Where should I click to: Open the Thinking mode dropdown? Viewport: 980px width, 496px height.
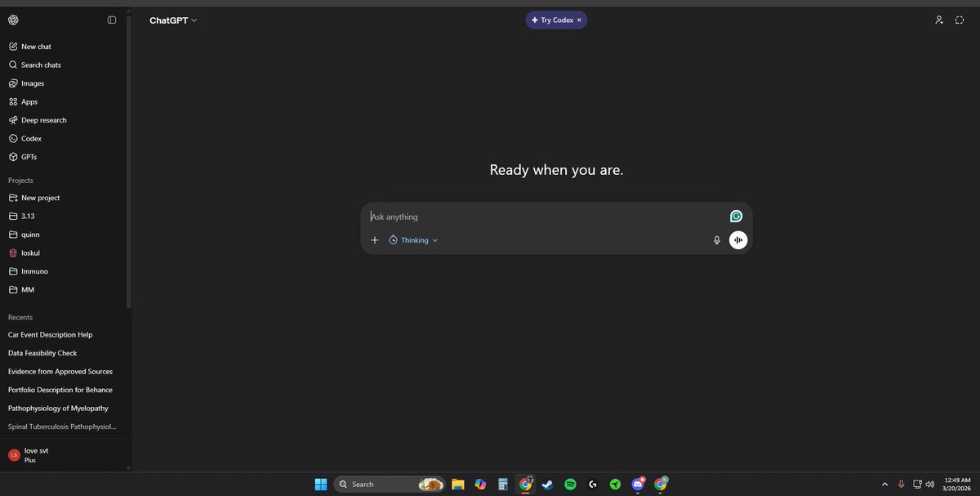tap(413, 240)
